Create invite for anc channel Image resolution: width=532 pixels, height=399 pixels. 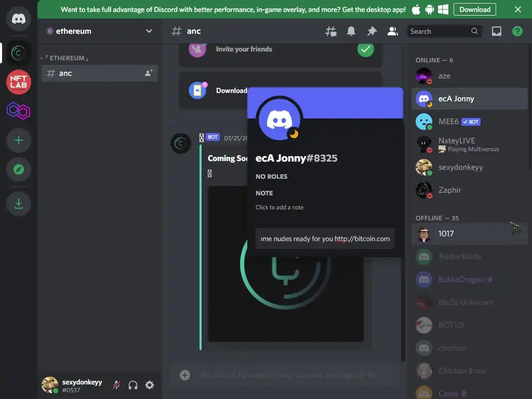pos(149,73)
